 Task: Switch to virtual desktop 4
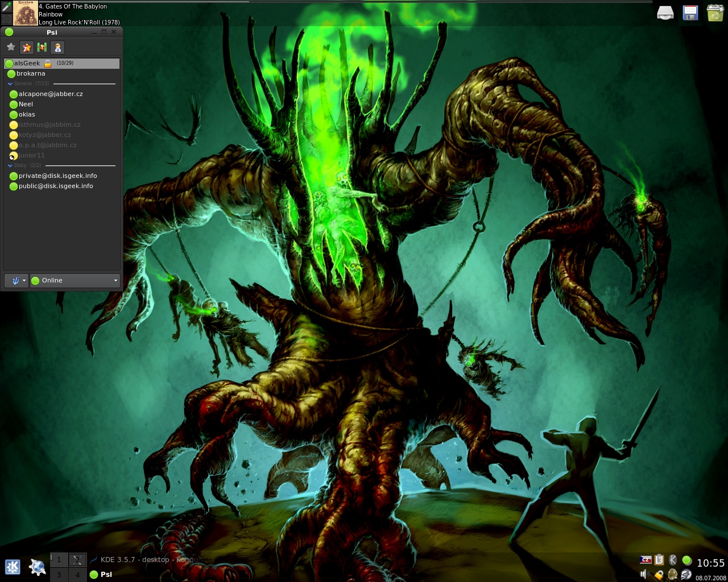point(78,575)
